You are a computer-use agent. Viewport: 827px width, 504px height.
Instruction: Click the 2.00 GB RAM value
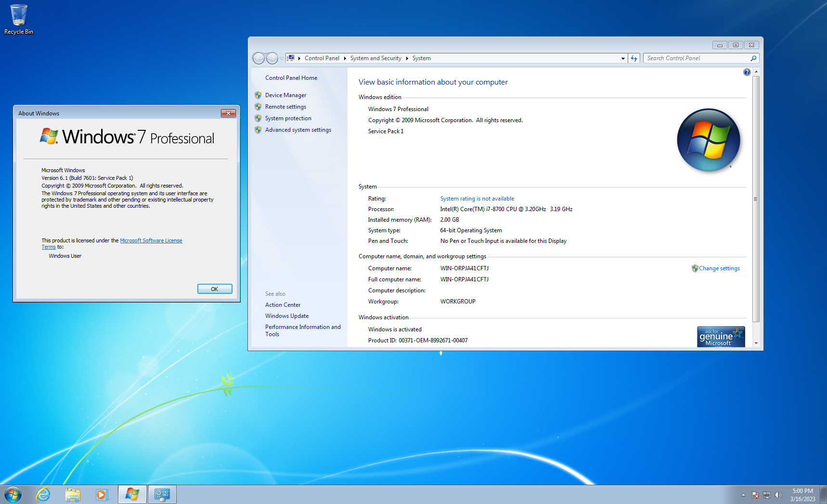coord(450,220)
